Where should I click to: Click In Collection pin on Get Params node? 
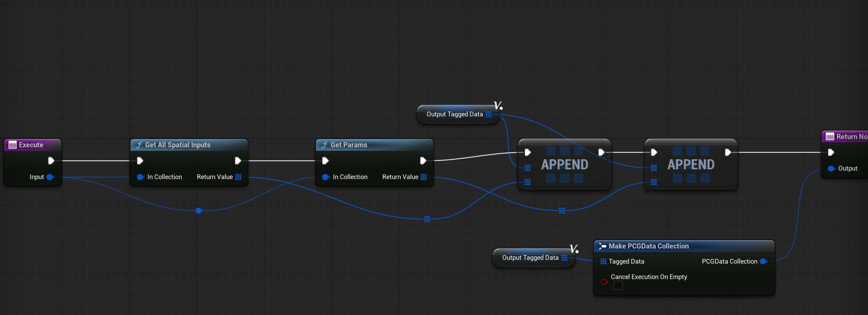coord(326,177)
